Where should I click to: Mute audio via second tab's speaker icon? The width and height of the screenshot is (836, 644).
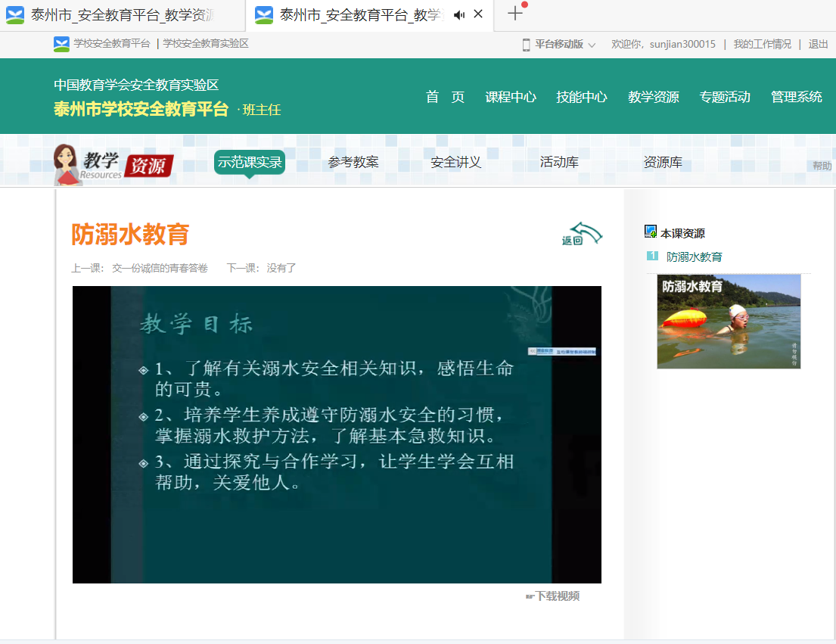(x=459, y=15)
